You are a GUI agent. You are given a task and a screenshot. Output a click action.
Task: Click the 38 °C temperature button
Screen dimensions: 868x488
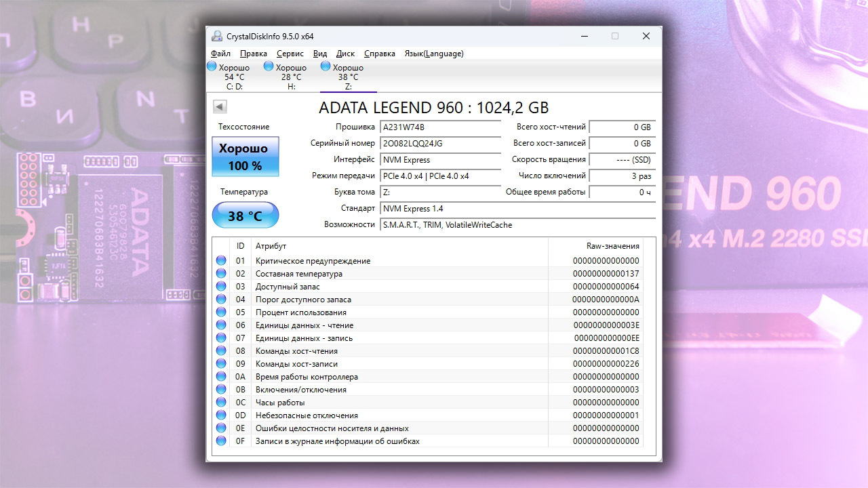[245, 216]
